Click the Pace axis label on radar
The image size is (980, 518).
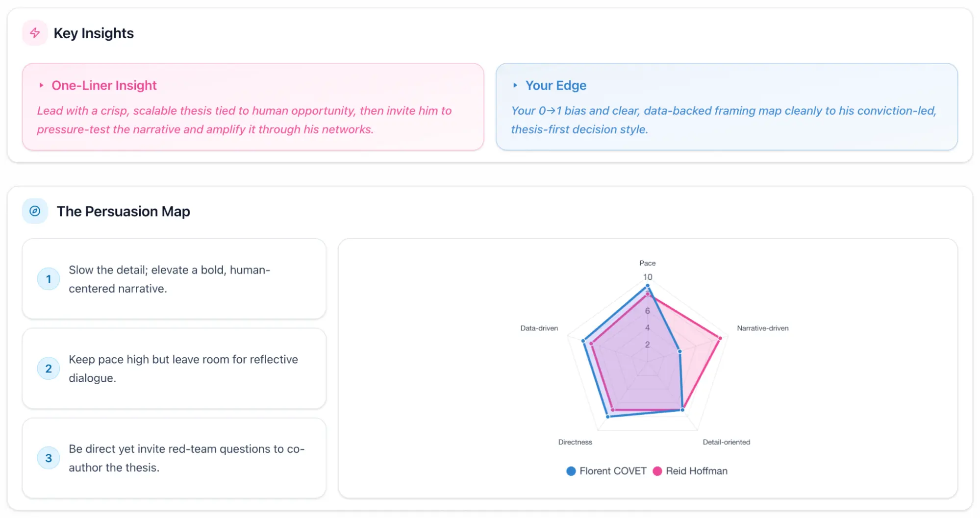tap(647, 263)
